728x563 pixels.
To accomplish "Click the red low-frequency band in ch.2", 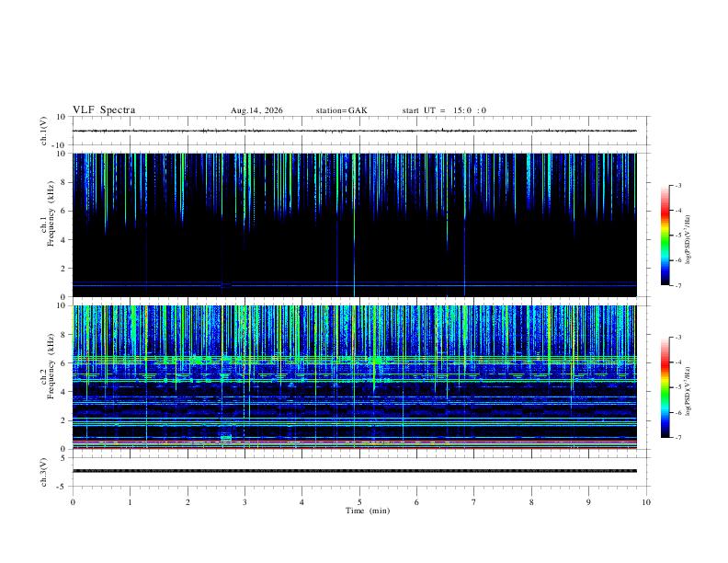I will [x=354, y=442].
